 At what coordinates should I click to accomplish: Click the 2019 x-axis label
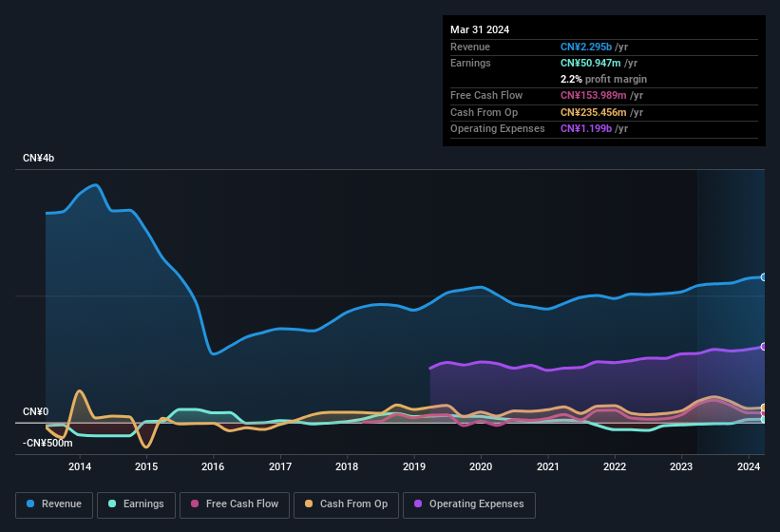click(x=414, y=466)
